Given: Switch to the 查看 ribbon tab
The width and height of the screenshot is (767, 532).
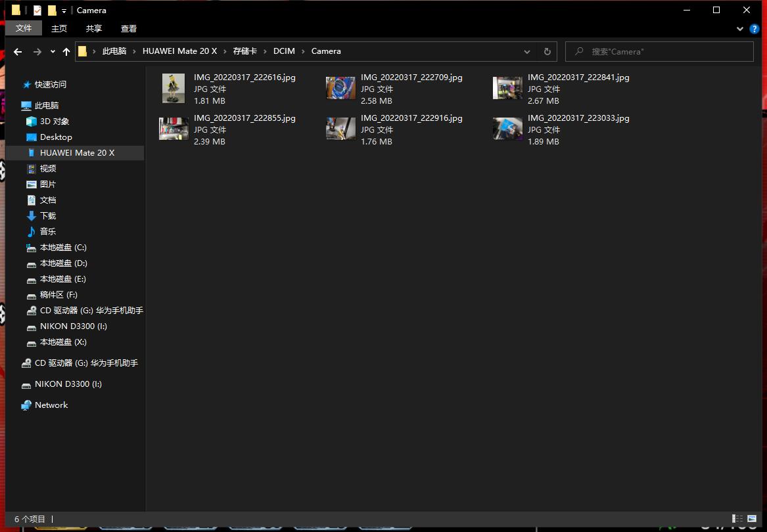Looking at the screenshot, I should pyautogui.click(x=129, y=28).
